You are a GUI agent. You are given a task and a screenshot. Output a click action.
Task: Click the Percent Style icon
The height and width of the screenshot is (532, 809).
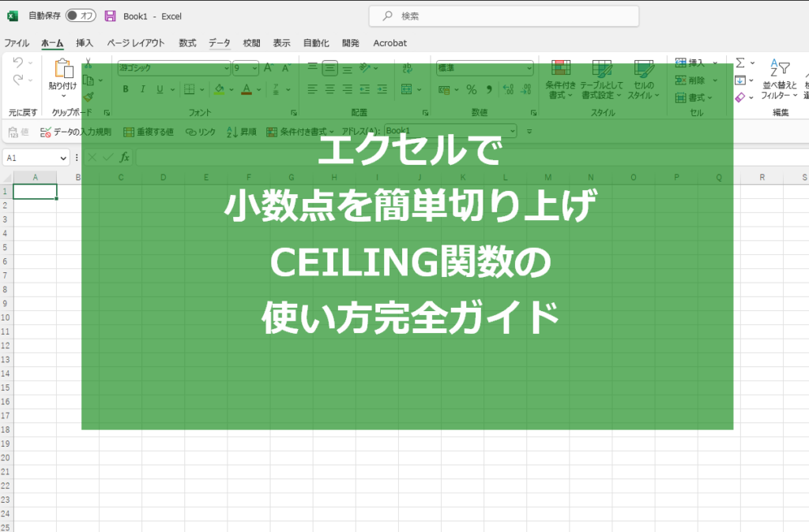[x=472, y=90]
